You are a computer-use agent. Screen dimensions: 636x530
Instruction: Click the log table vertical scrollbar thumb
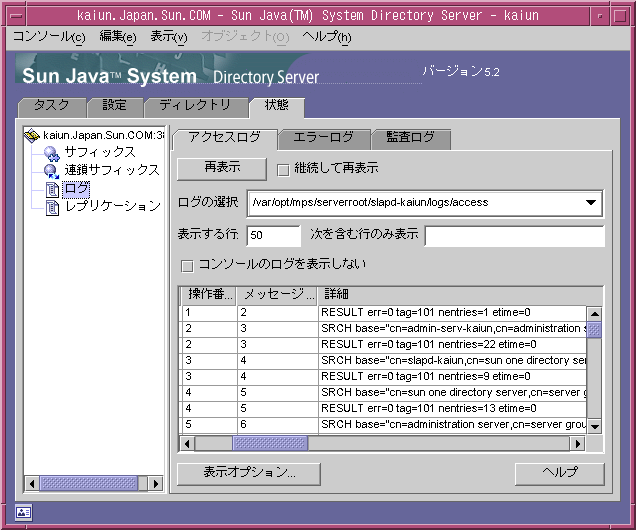click(595, 329)
